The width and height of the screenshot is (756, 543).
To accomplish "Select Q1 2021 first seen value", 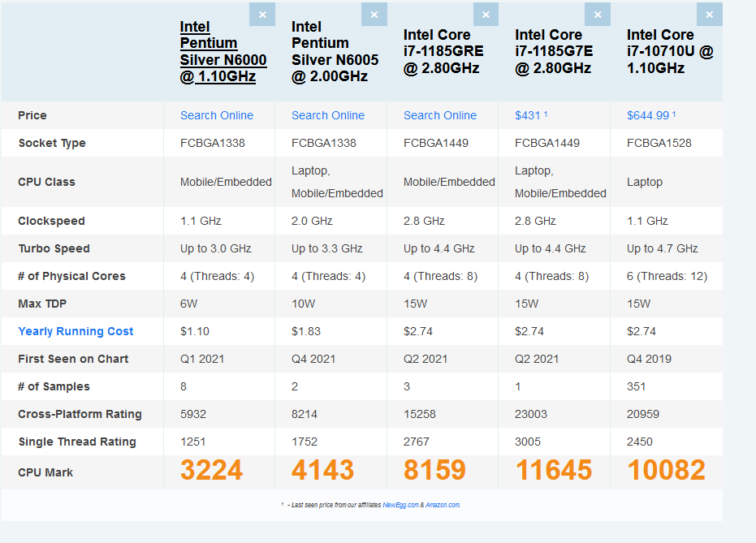I will click(202, 359).
